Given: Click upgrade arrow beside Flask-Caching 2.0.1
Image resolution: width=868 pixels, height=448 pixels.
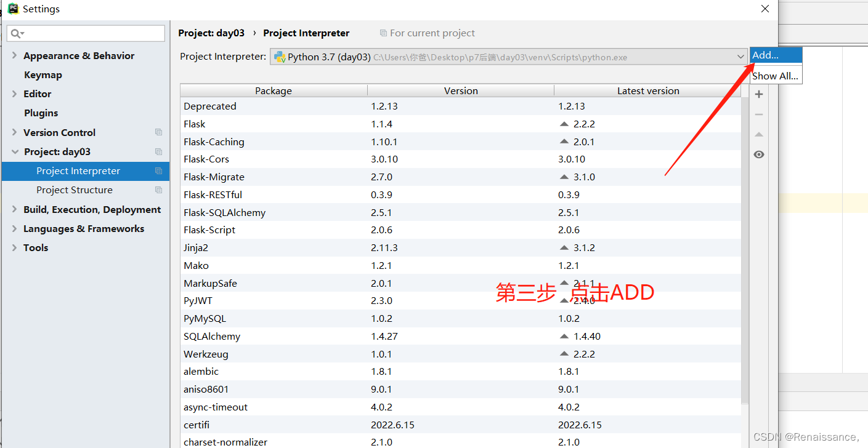Looking at the screenshot, I should pos(564,142).
